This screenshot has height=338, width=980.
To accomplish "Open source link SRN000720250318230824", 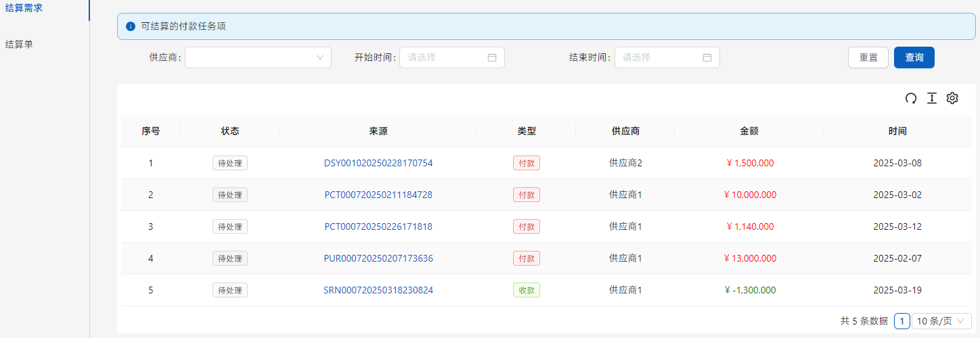I will (x=378, y=290).
